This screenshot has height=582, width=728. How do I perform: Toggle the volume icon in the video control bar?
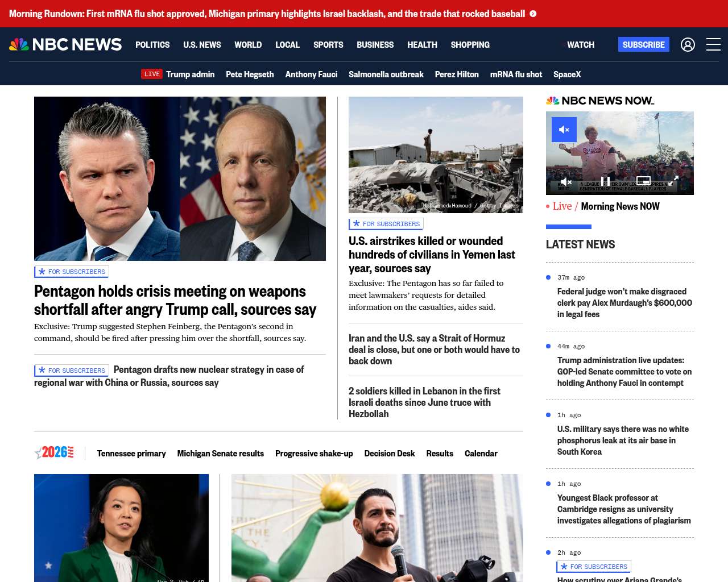coord(566,181)
